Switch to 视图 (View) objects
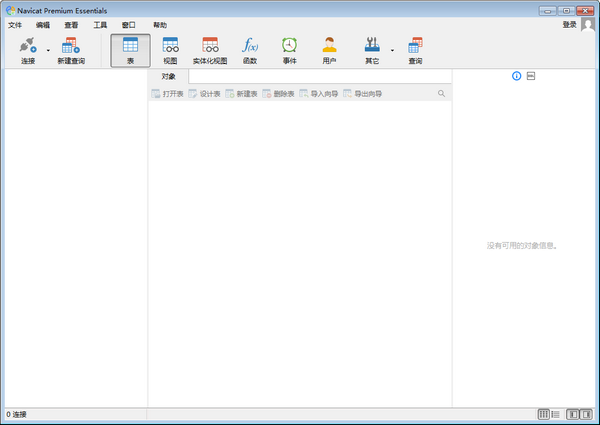The width and height of the screenshot is (600, 425). 170,48
